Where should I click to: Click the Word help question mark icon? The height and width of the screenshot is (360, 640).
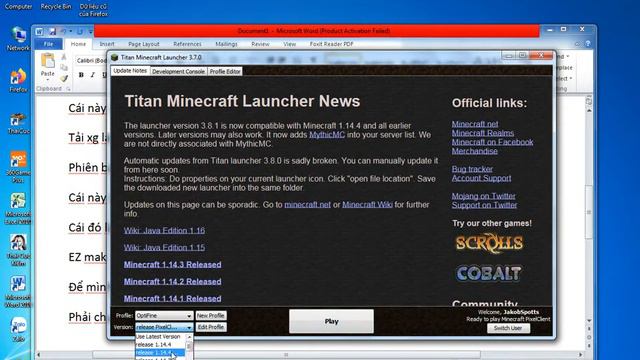(588, 44)
